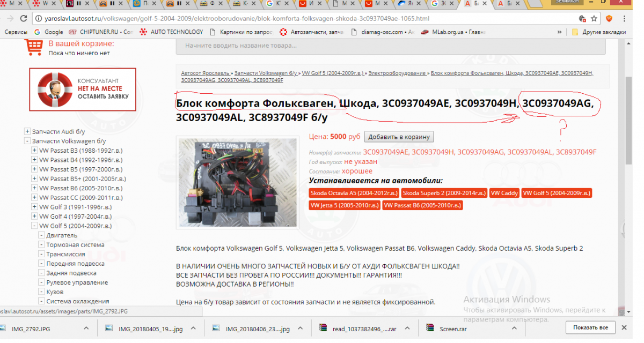Click the IMG_20180406 download file icon
Image resolution: width=644 pixels, height=343 pixels.
coord(216,328)
